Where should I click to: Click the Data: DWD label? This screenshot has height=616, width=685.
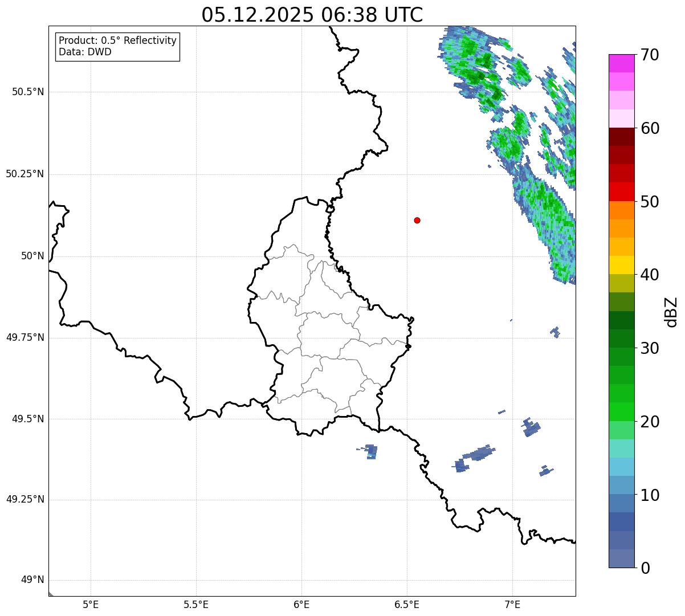pos(85,52)
